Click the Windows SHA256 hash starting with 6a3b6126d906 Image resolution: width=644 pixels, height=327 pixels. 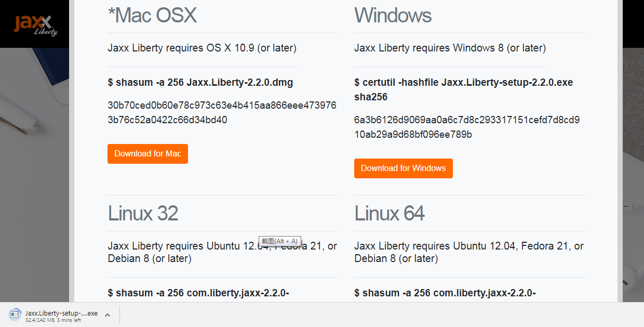pyautogui.click(x=467, y=127)
